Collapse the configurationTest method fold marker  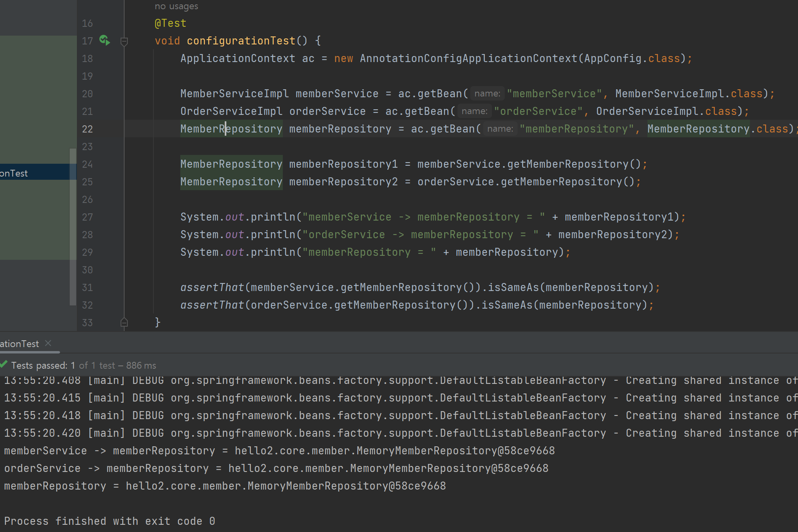tap(124, 41)
